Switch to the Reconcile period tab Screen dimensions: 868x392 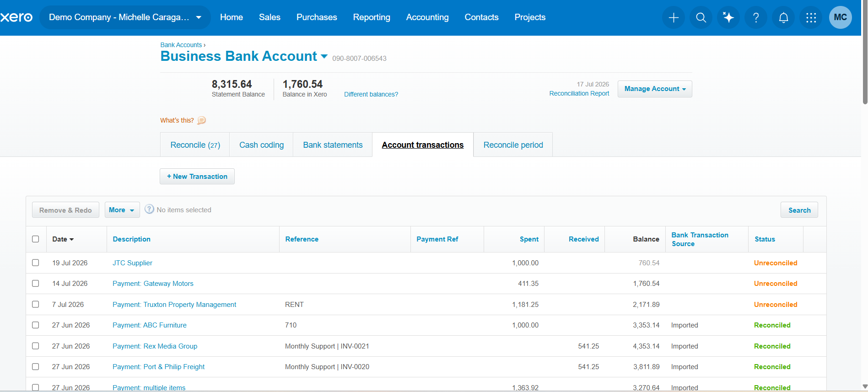513,145
